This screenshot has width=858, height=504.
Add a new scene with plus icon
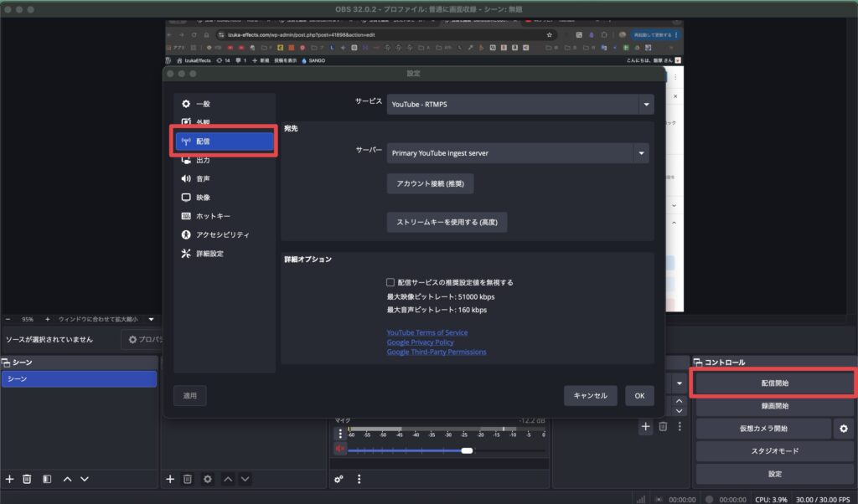pos(10,479)
